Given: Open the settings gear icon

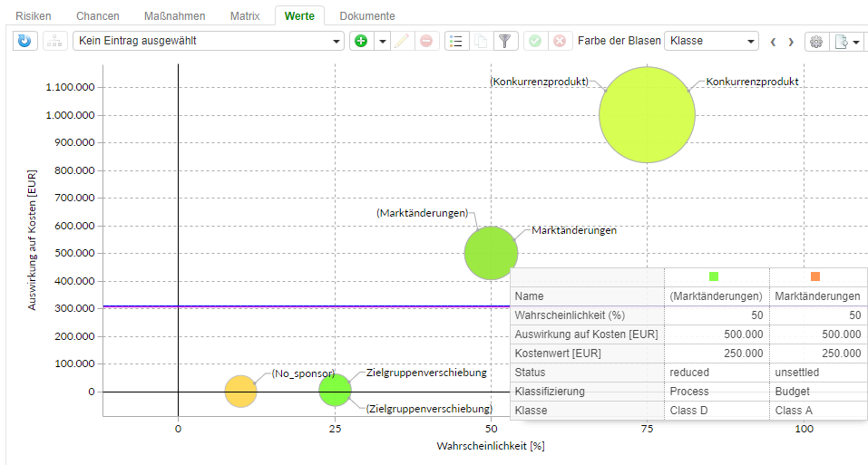Looking at the screenshot, I should tap(816, 41).
